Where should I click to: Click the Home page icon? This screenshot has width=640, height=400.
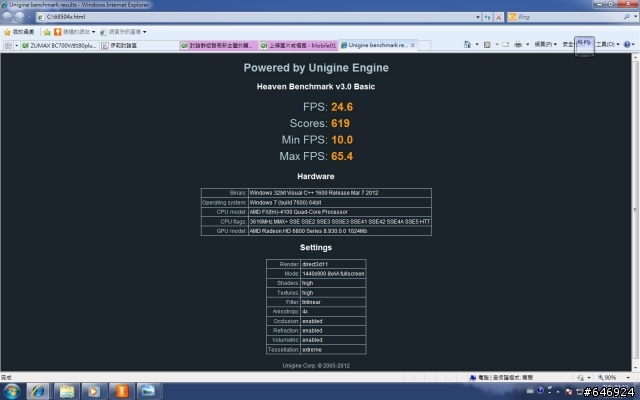[x=467, y=44]
